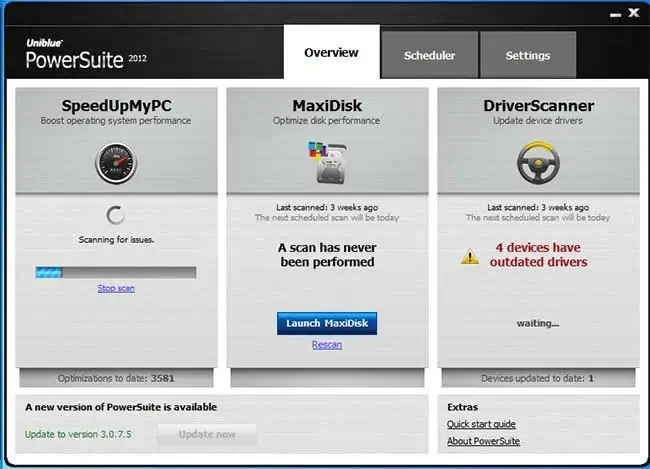
Task: Click the SpeedUpMyPC panel heading
Action: click(116, 106)
